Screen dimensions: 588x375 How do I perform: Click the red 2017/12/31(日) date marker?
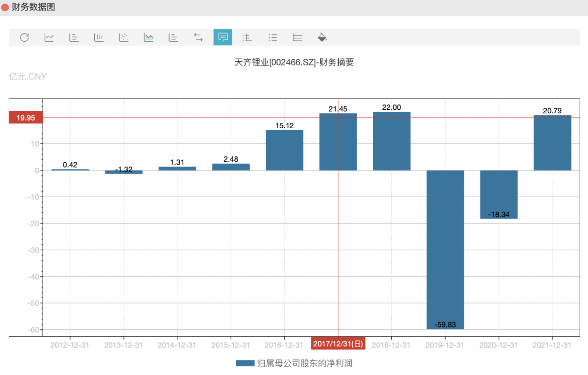click(338, 344)
